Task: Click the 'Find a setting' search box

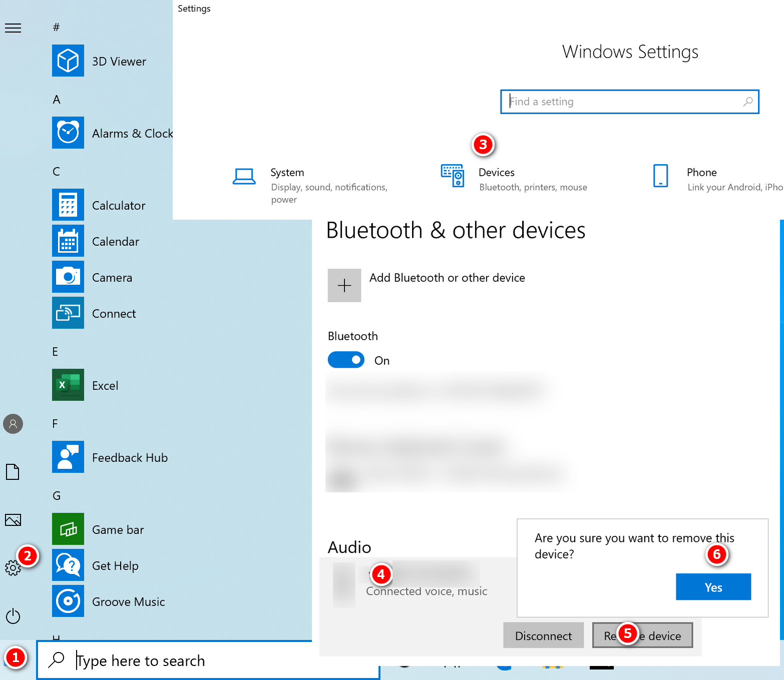Action: pyautogui.click(x=630, y=102)
